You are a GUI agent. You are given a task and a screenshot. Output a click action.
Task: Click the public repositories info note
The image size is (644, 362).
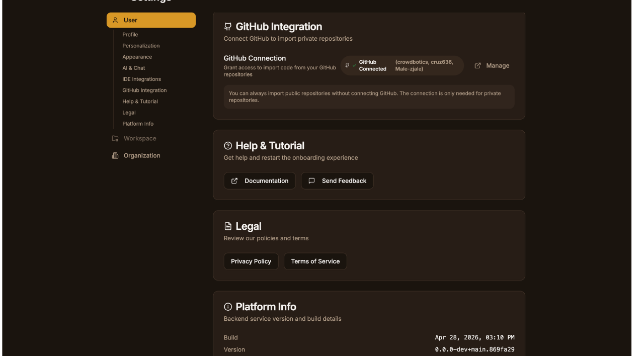pyautogui.click(x=369, y=97)
